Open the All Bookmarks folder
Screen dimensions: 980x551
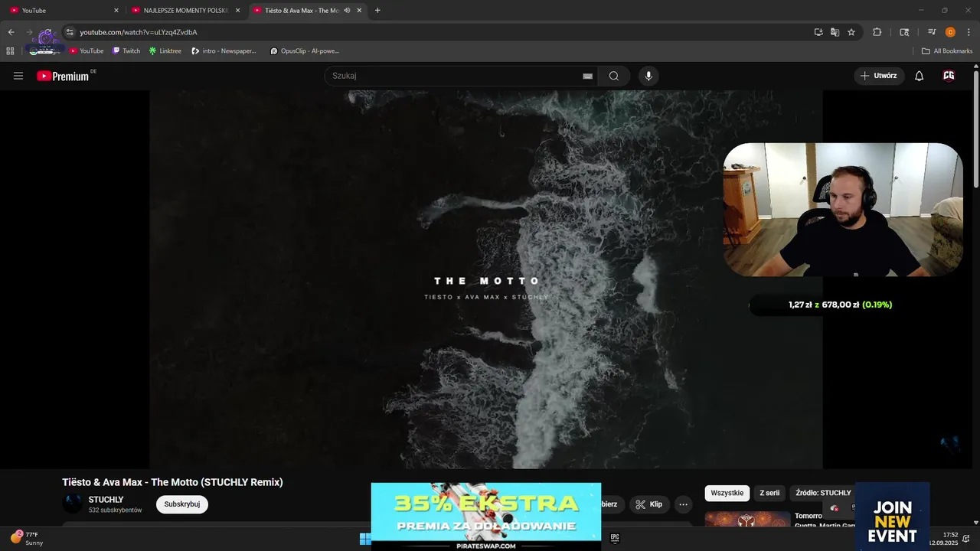point(947,51)
